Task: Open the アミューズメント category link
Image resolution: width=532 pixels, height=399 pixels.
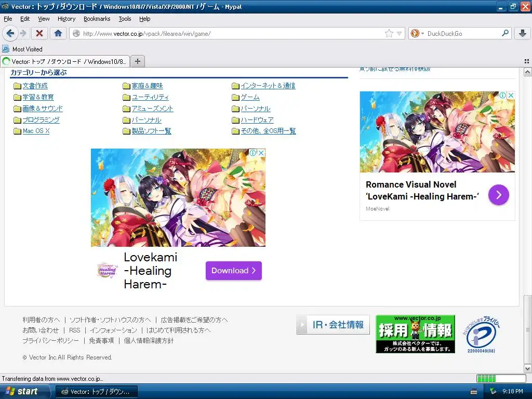Action: (x=152, y=109)
